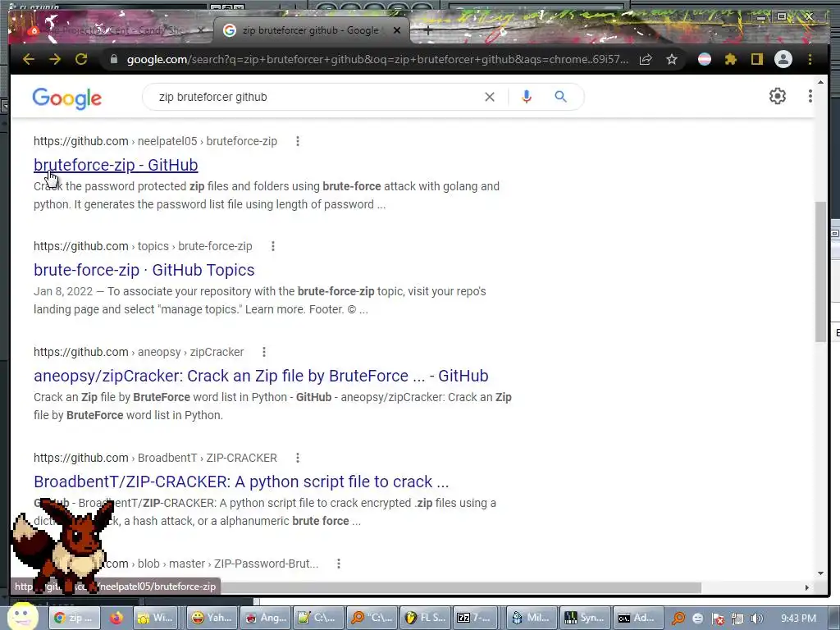Open the striped flag extension icon
The height and width of the screenshot is (630, 840).
[705, 59]
